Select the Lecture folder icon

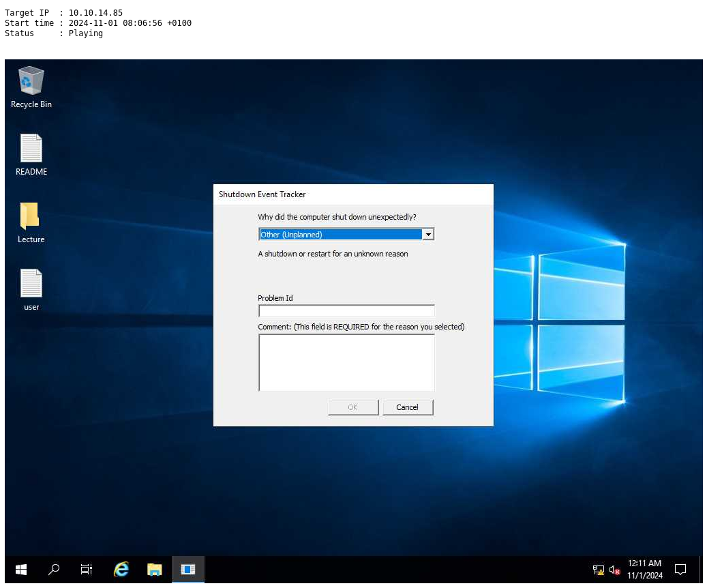[x=31, y=222]
